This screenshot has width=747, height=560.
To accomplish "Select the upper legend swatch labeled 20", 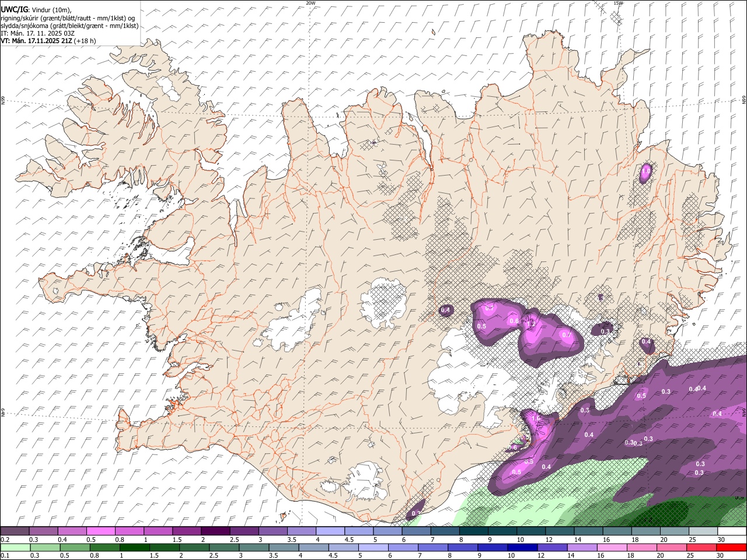I will (675, 531).
